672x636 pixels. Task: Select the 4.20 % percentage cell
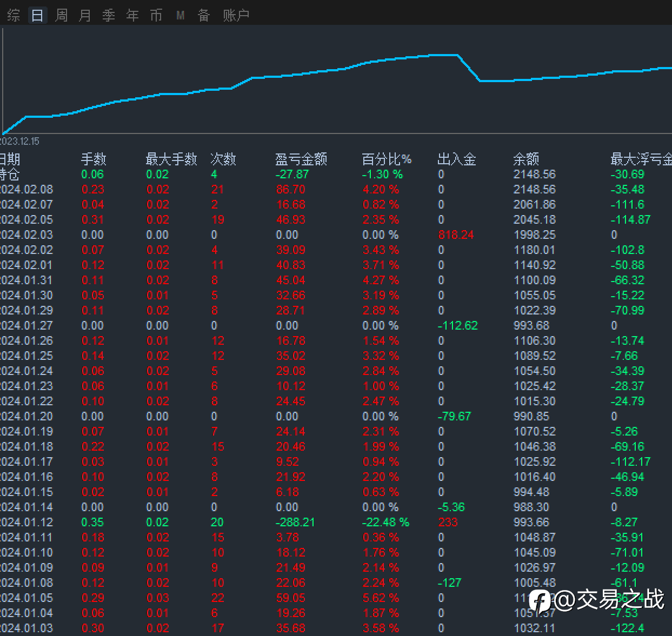[381, 190]
